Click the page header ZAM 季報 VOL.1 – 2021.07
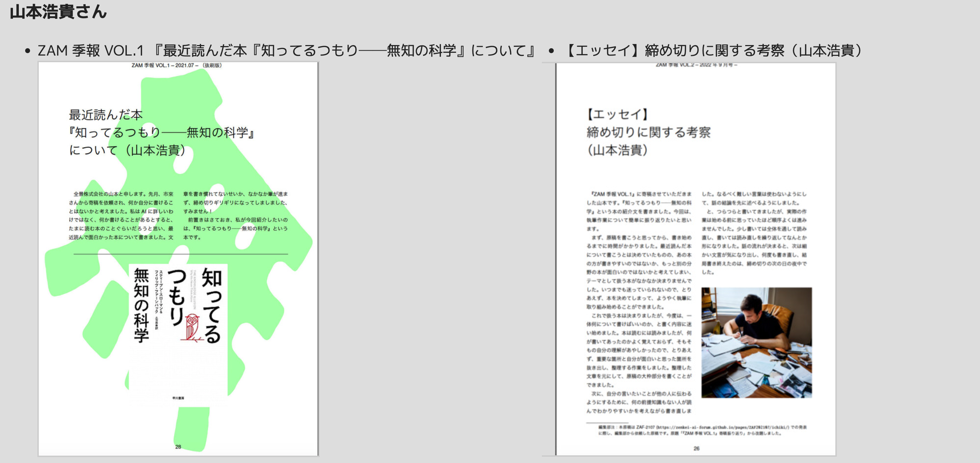Image resolution: width=980 pixels, height=463 pixels. point(176,65)
